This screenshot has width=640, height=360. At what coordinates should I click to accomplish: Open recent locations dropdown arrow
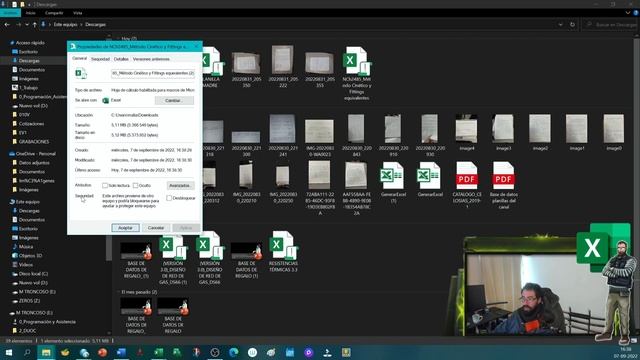coord(27,24)
